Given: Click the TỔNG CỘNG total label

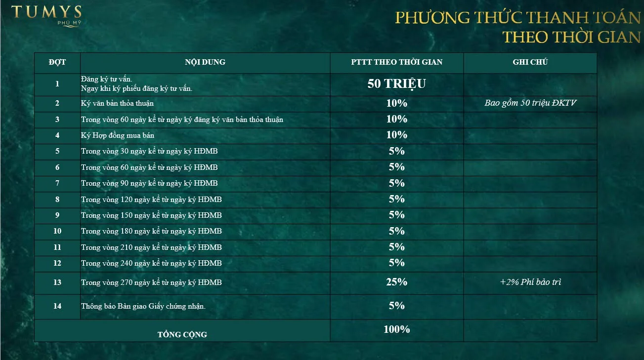Looking at the screenshot, I should (x=182, y=334).
